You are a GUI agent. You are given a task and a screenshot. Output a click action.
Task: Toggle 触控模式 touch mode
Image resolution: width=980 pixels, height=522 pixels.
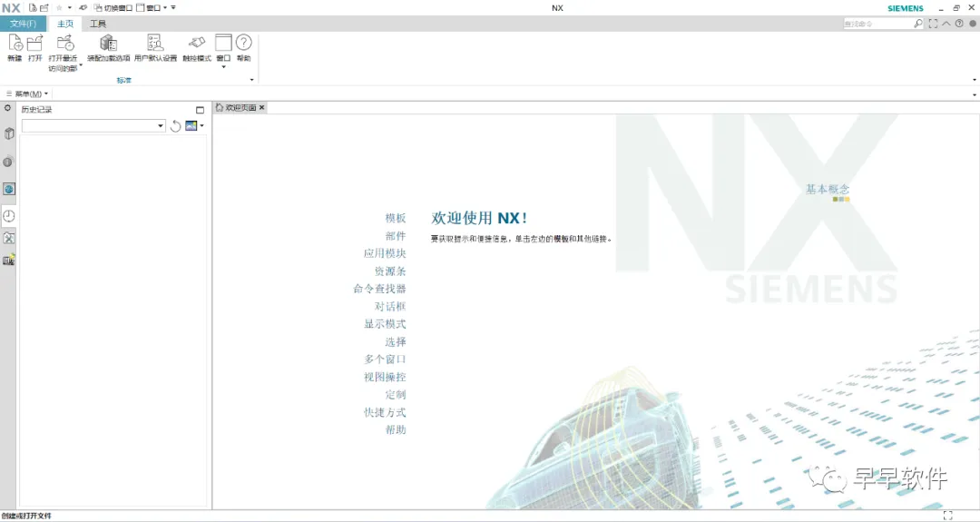click(197, 47)
